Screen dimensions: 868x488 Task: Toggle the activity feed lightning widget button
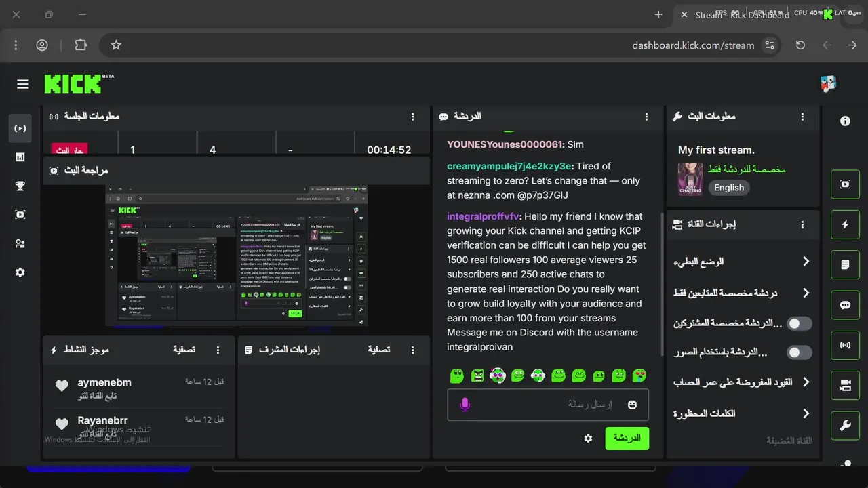(845, 224)
